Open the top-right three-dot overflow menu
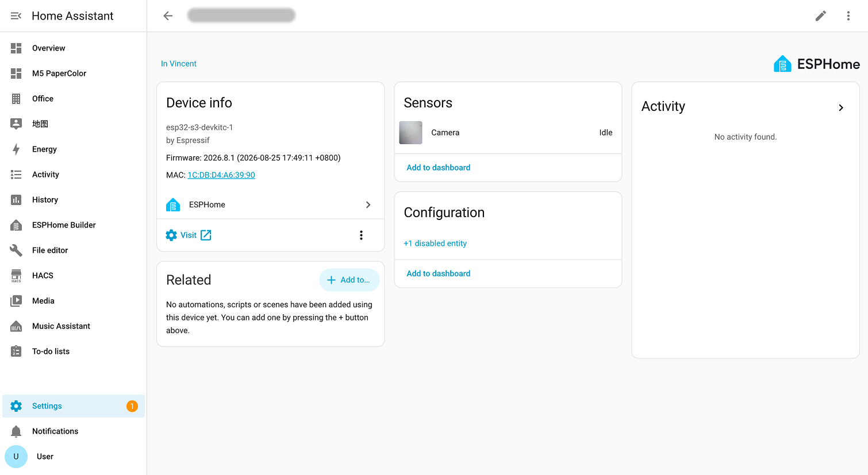Viewport: 868px width, 475px height. [x=848, y=16]
